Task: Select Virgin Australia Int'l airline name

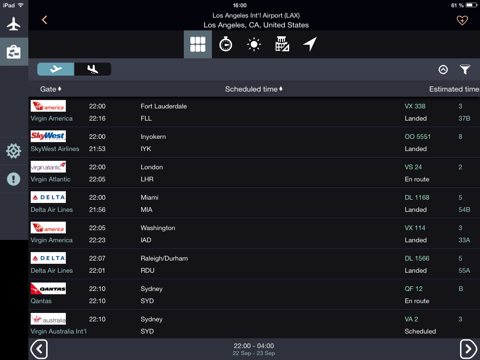Action: click(59, 331)
